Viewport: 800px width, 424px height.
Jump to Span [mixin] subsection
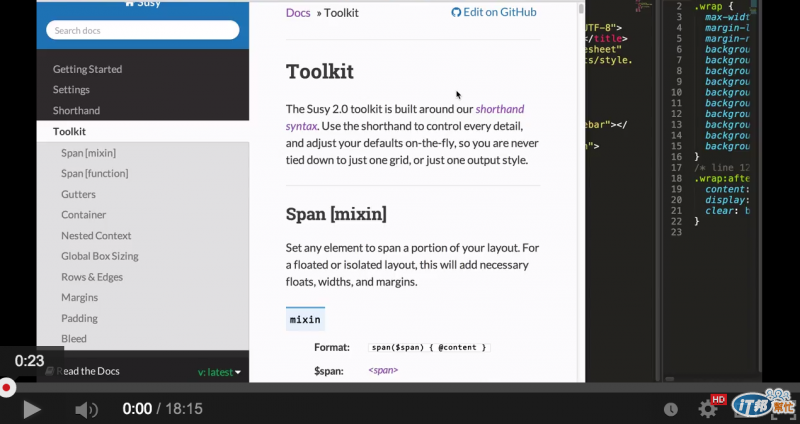[x=88, y=153]
